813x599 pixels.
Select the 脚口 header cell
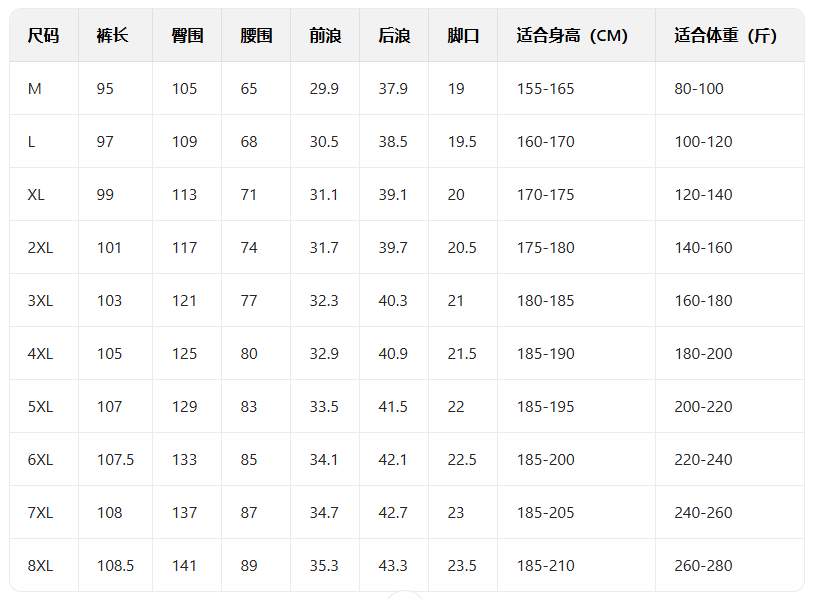click(x=463, y=36)
